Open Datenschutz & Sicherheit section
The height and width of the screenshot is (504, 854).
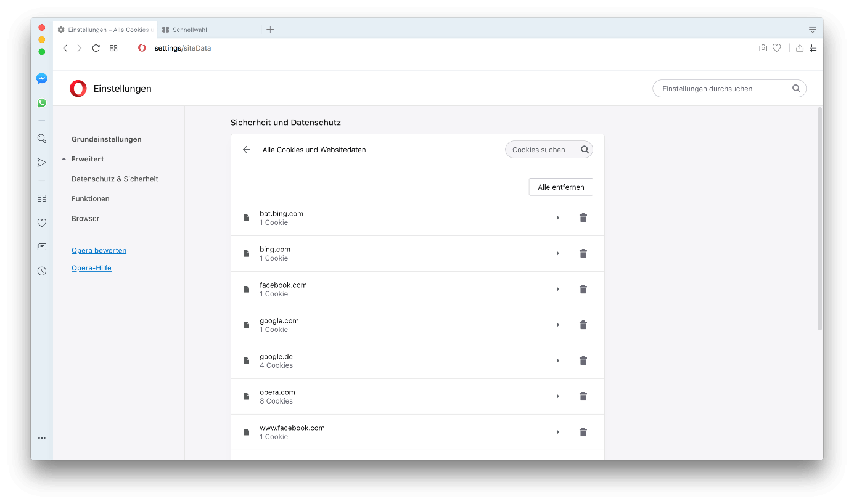115,179
